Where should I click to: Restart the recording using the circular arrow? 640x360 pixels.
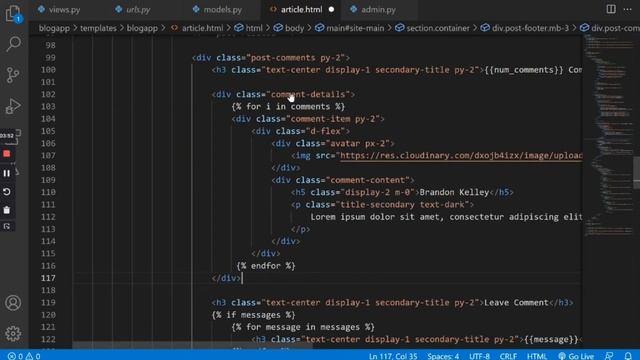click(x=7, y=191)
